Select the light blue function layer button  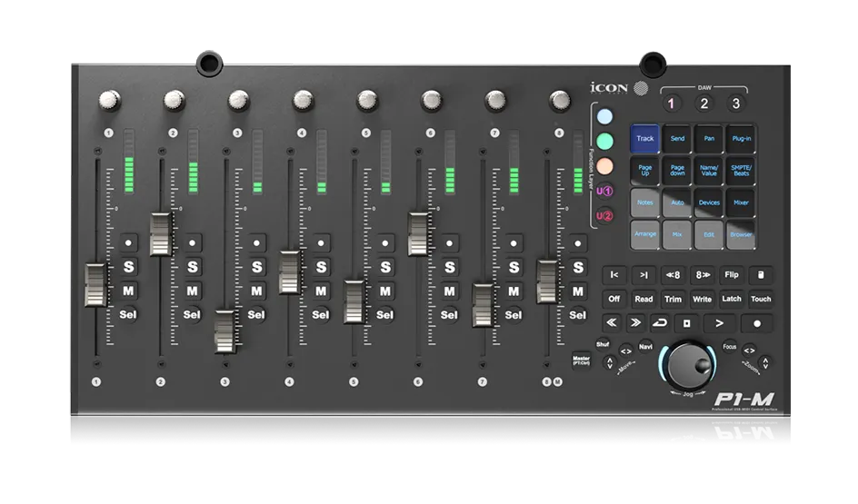pos(604,116)
